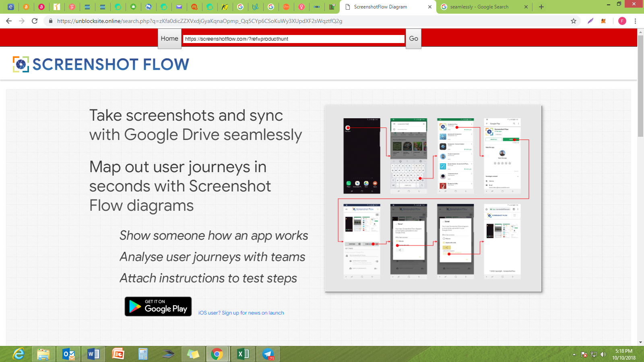Open Calculator from the taskbar
The width and height of the screenshot is (644, 362).
[143, 354]
